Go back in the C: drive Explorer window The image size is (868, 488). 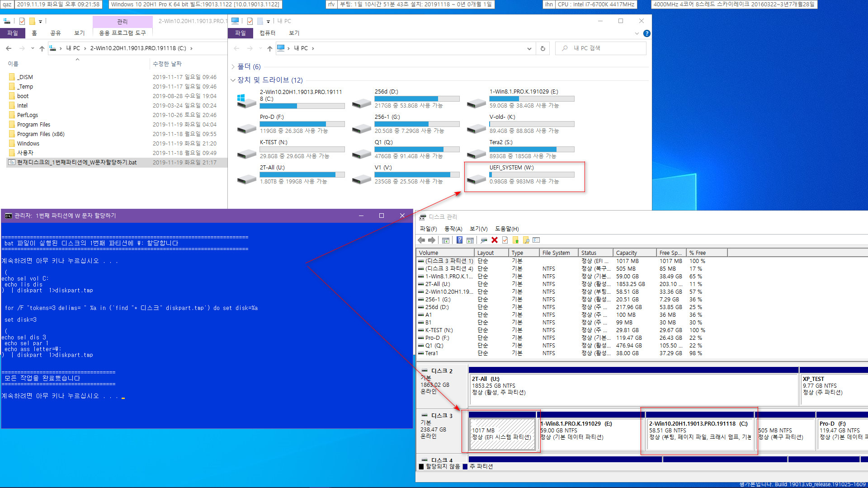pyautogui.click(x=9, y=48)
